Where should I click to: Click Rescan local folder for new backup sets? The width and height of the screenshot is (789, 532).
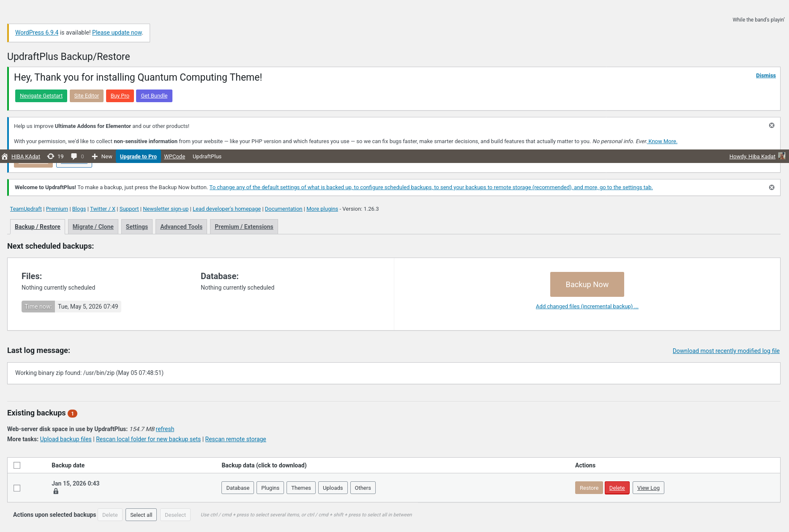pyautogui.click(x=148, y=439)
